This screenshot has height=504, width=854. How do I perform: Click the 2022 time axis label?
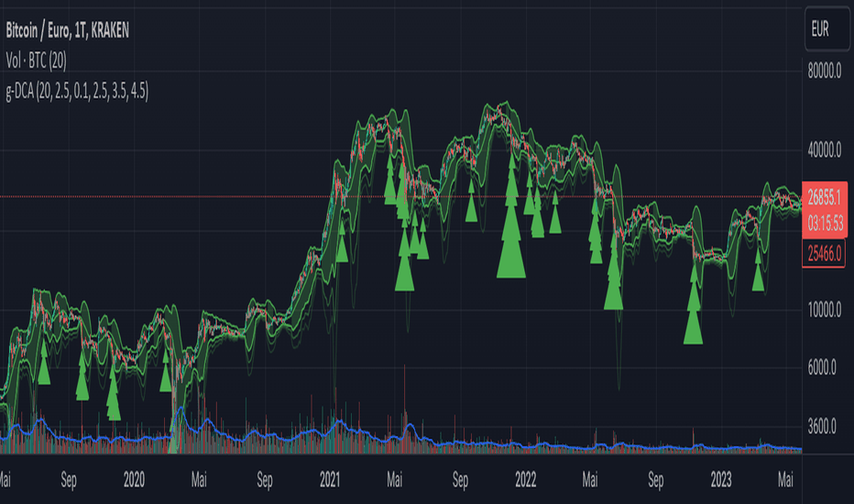pos(526,479)
